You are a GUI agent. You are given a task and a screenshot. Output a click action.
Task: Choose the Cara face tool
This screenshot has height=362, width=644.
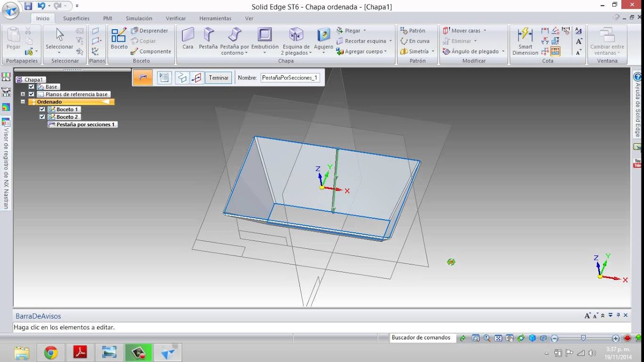(x=188, y=39)
